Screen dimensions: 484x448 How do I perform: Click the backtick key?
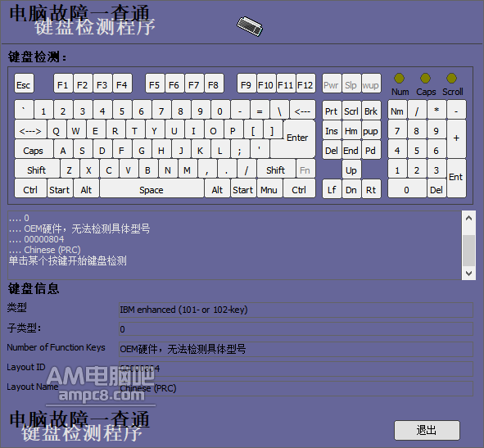24,110
